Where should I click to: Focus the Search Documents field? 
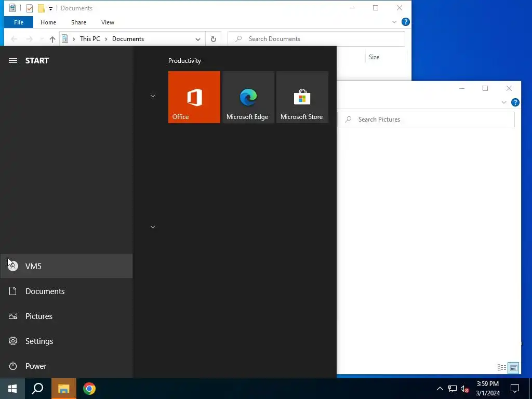pos(316,39)
